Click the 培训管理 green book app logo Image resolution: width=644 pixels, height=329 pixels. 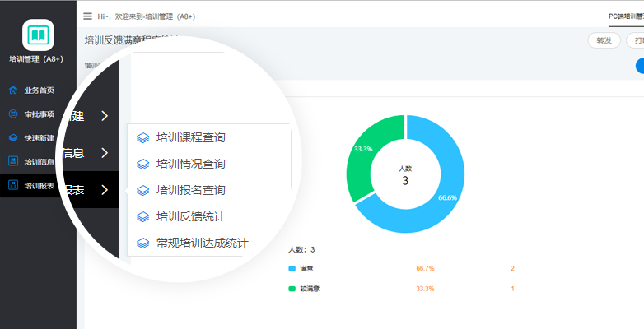tap(38, 35)
